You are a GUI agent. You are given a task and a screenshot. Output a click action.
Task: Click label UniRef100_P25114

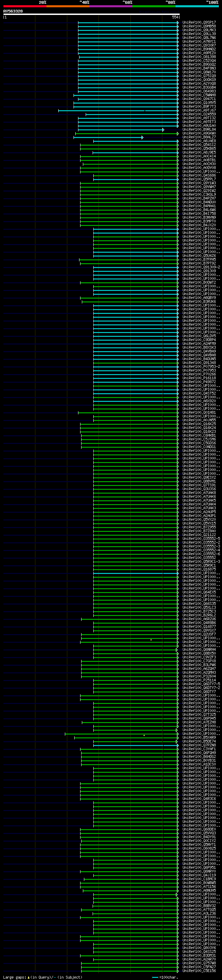(x=199, y=680)
